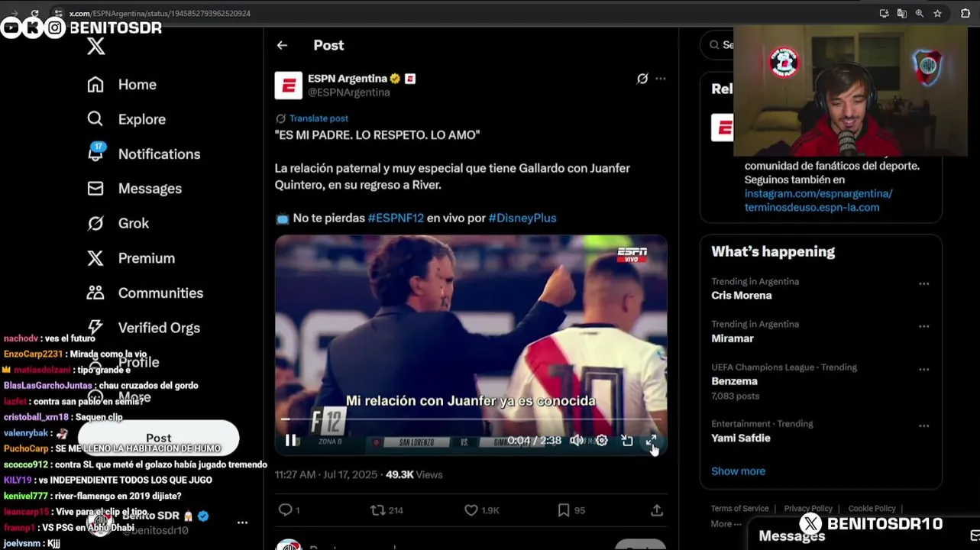This screenshot has height=550, width=980.
Task: Open more options for Miramar trend
Action: point(923,326)
